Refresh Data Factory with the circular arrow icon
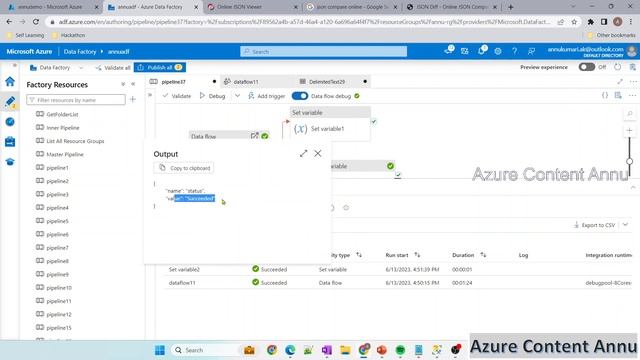 click(618, 67)
